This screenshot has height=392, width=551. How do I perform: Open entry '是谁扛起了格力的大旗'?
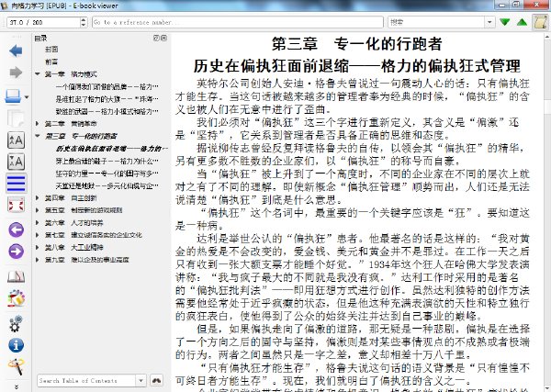coord(107,99)
